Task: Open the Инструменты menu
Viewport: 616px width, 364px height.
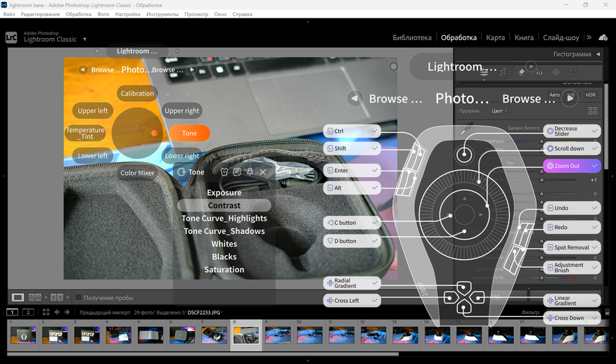Action: (x=162, y=14)
